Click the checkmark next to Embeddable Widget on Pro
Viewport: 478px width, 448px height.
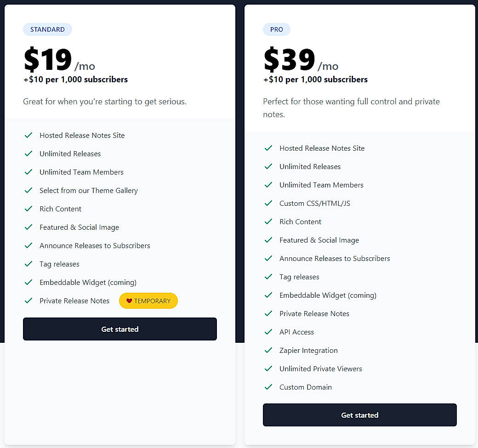click(x=268, y=295)
